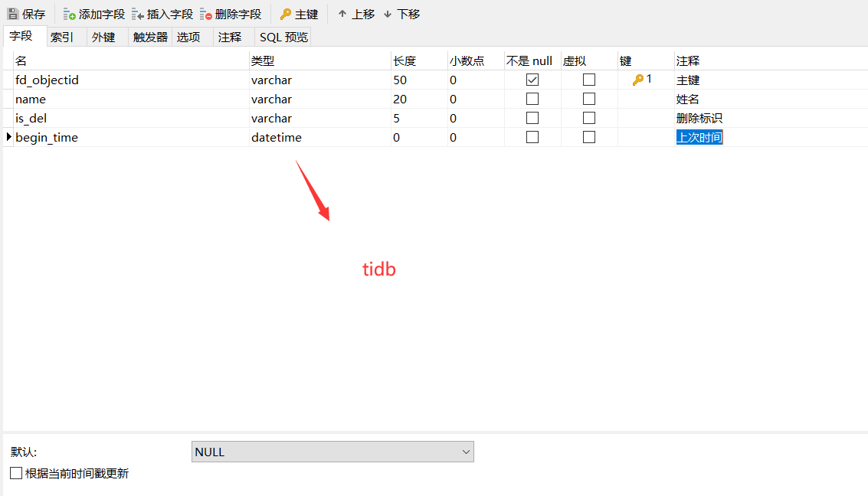Select the is_del field name
The height and width of the screenshot is (496, 868).
pos(31,119)
